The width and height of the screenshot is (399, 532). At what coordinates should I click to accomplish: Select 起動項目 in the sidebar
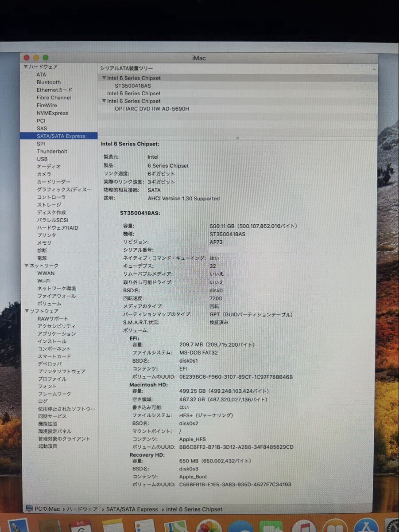coord(47,446)
